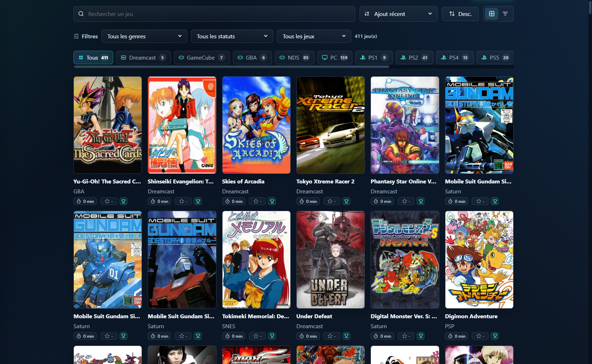
Task: Click 0 min playtime under Under Defeat
Action: pos(308,336)
